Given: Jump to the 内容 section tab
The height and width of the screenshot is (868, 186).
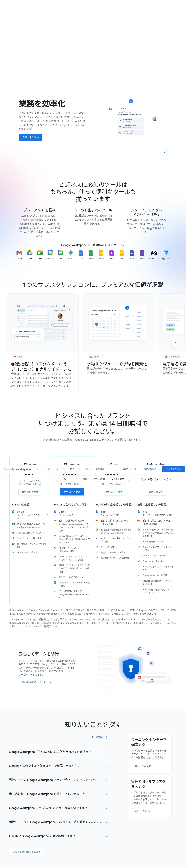Looking at the screenshot, I should (64, 479).
